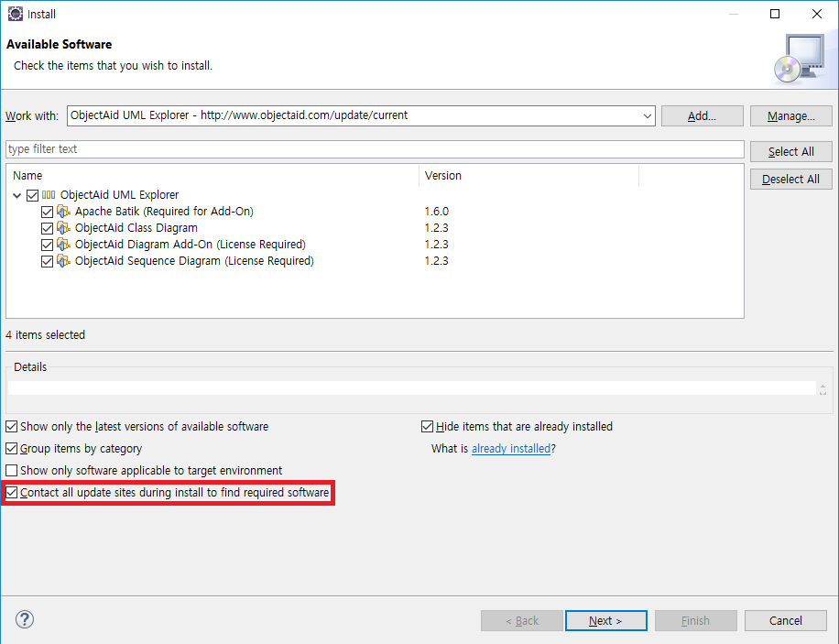The height and width of the screenshot is (644, 839).
Task: Select the ObjectAid Class Diagram row text
Action: (x=136, y=228)
